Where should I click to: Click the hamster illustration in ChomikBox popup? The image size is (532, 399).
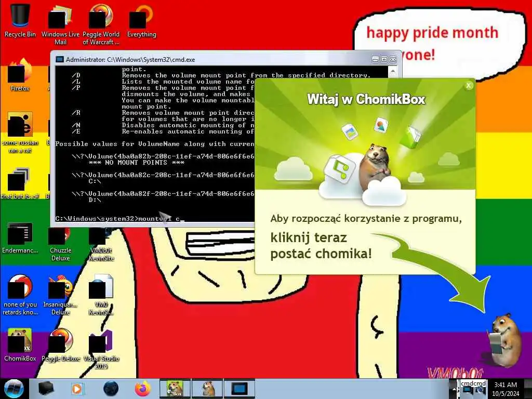[x=376, y=167]
